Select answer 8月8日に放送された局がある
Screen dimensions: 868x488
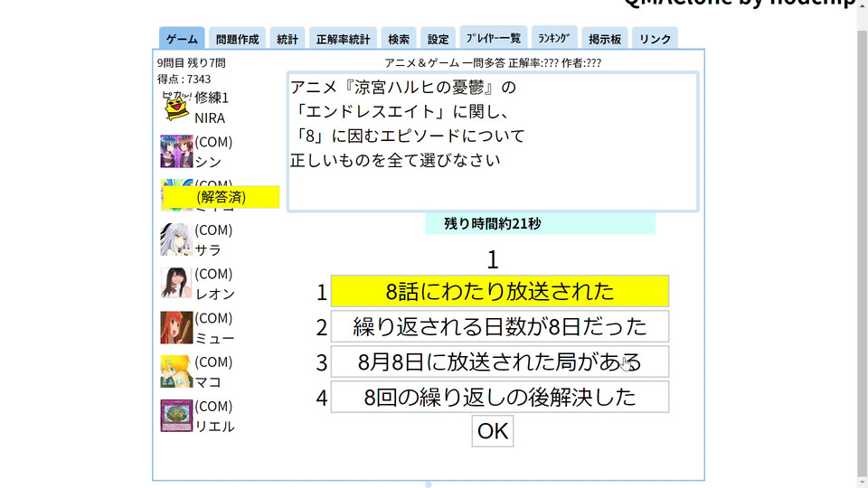[x=500, y=361]
